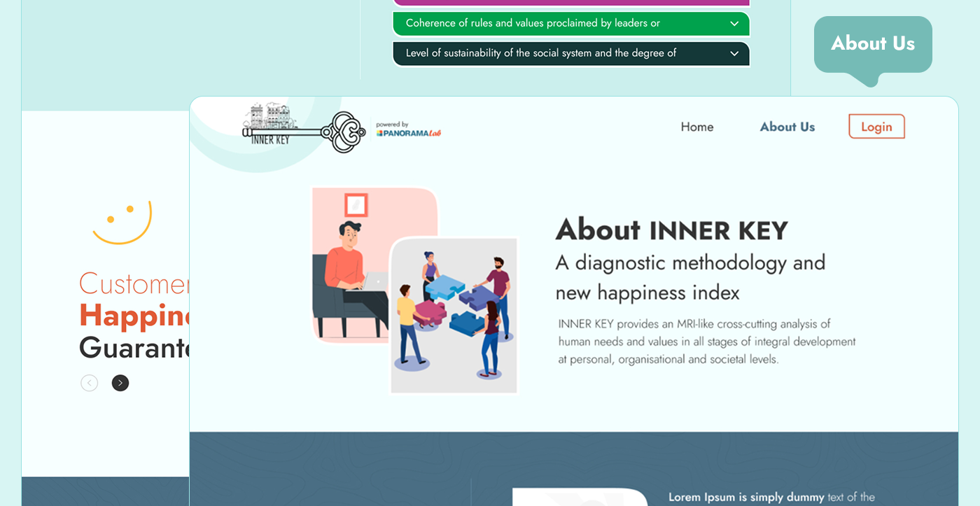Screen dimensions: 980x506
Task: Click the diagnostic methodology subtitle
Action: point(689,277)
